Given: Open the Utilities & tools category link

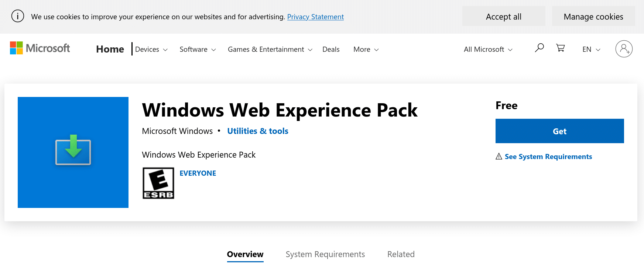Looking at the screenshot, I should (258, 131).
